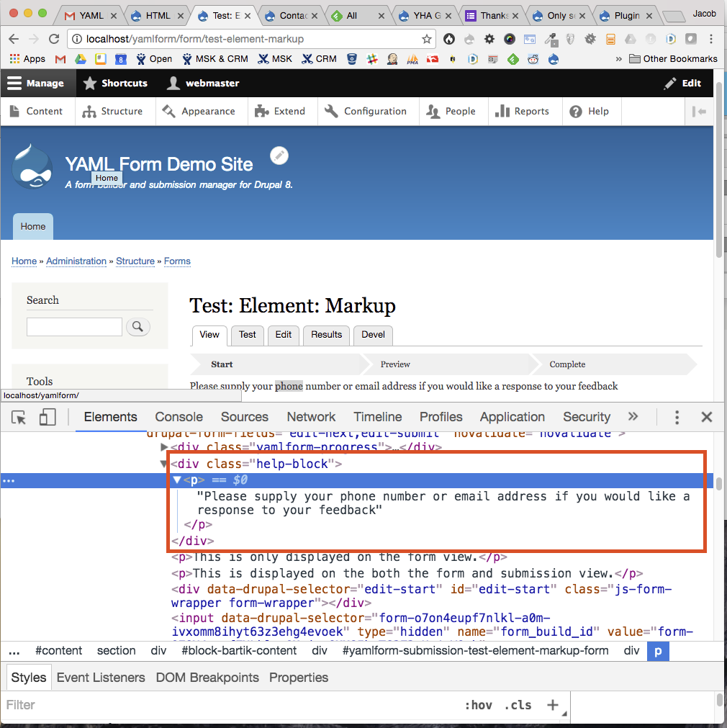
Task: Toggle the DevTools device toolbar icon
Action: pos(48,418)
